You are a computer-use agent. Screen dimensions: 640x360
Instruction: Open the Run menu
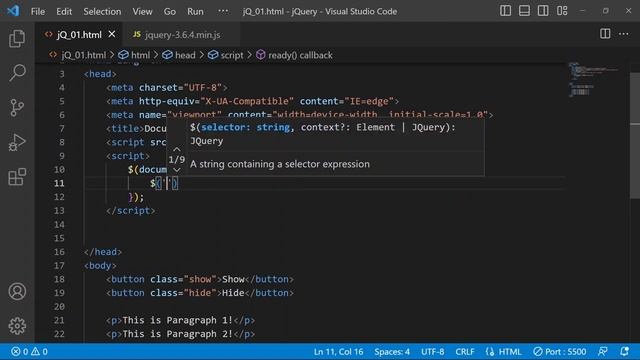195,11
